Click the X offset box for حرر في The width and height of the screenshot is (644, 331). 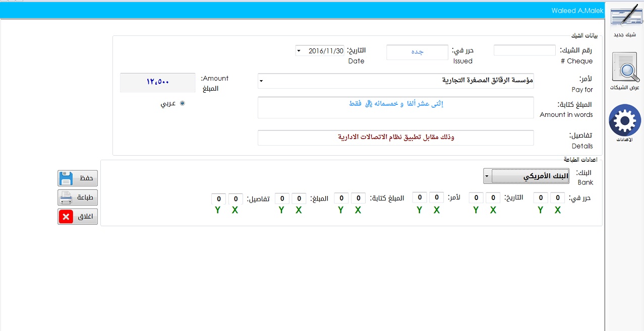tap(557, 198)
